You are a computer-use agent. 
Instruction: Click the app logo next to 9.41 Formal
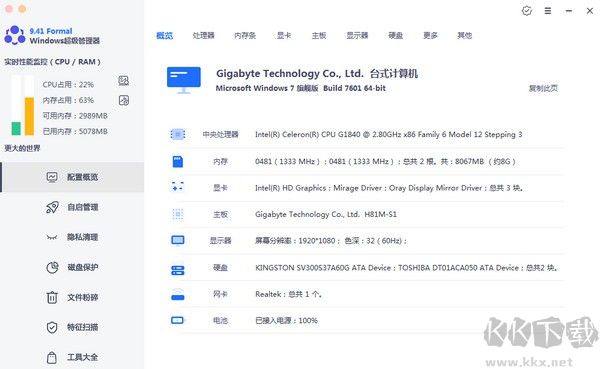point(15,35)
